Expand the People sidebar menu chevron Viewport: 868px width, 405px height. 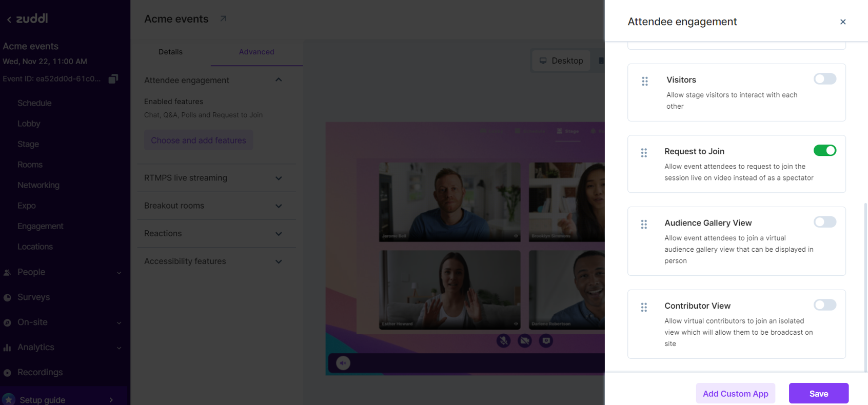119,273
